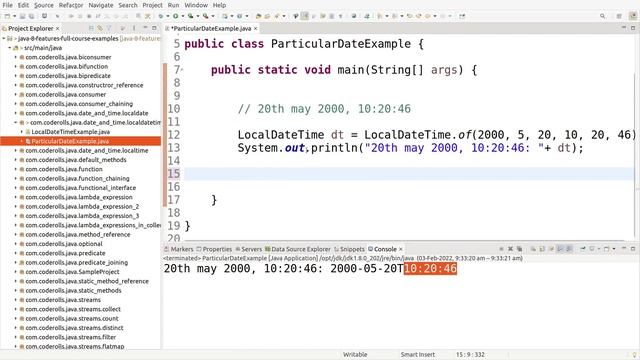
Task: Switch to Data Source Explorer tab
Action: [x=298, y=249]
